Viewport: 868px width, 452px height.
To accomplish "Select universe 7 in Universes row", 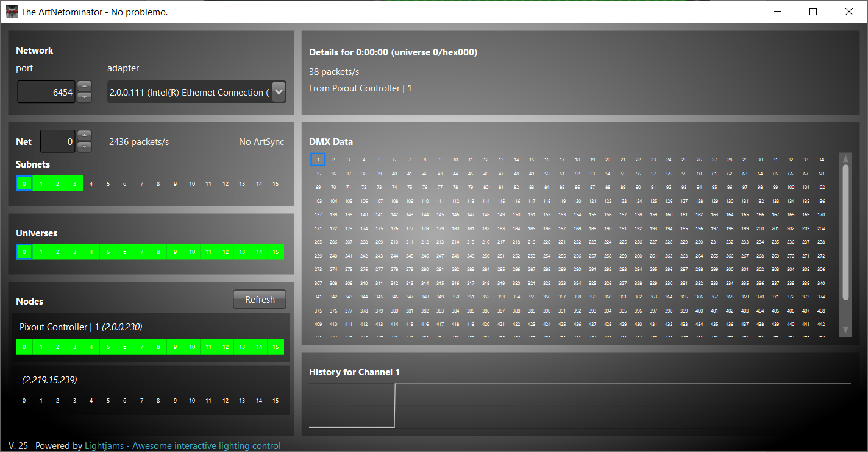I will pyautogui.click(x=141, y=252).
